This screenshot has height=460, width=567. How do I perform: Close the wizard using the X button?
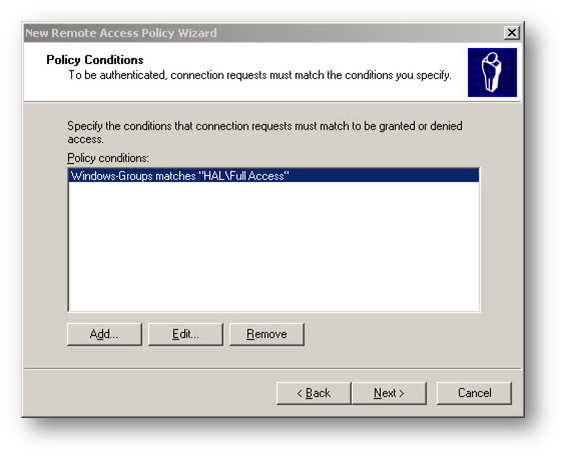click(512, 33)
